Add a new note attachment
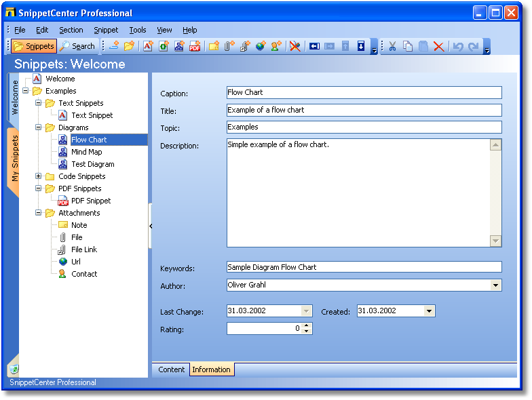The image size is (532, 400). coord(214,46)
